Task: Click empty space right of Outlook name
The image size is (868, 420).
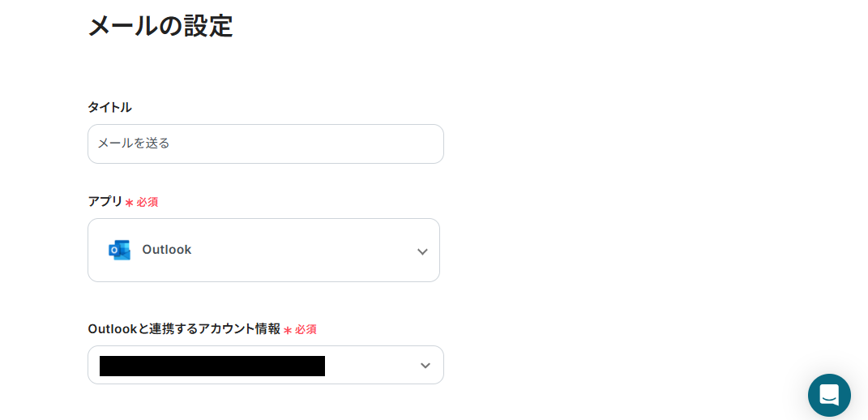Action: pyautogui.click(x=308, y=250)
